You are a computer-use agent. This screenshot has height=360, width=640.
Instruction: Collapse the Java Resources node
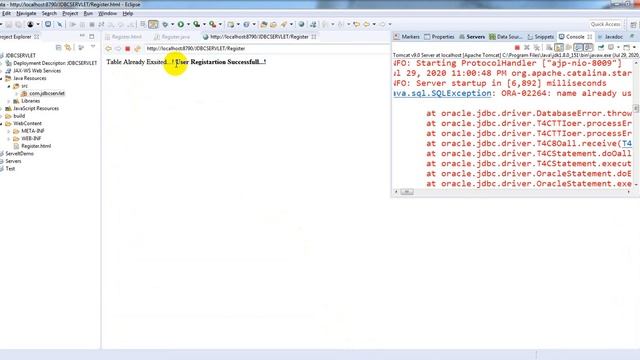coord(2,78)
